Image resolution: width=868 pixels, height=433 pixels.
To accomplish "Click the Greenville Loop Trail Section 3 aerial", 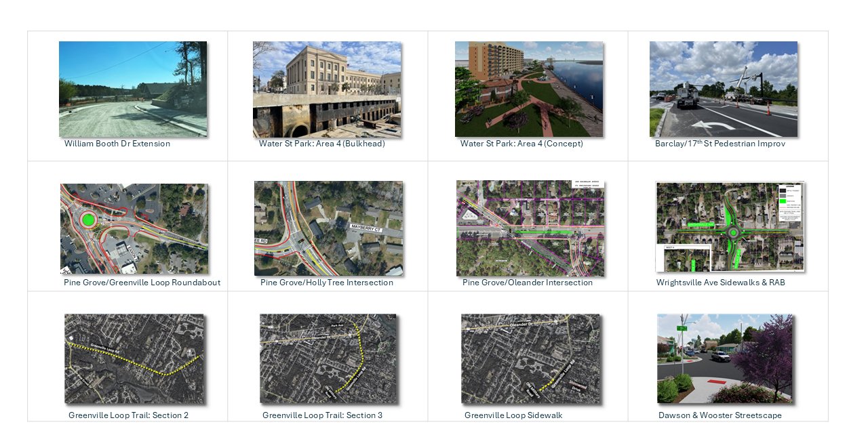I will 328,358.
